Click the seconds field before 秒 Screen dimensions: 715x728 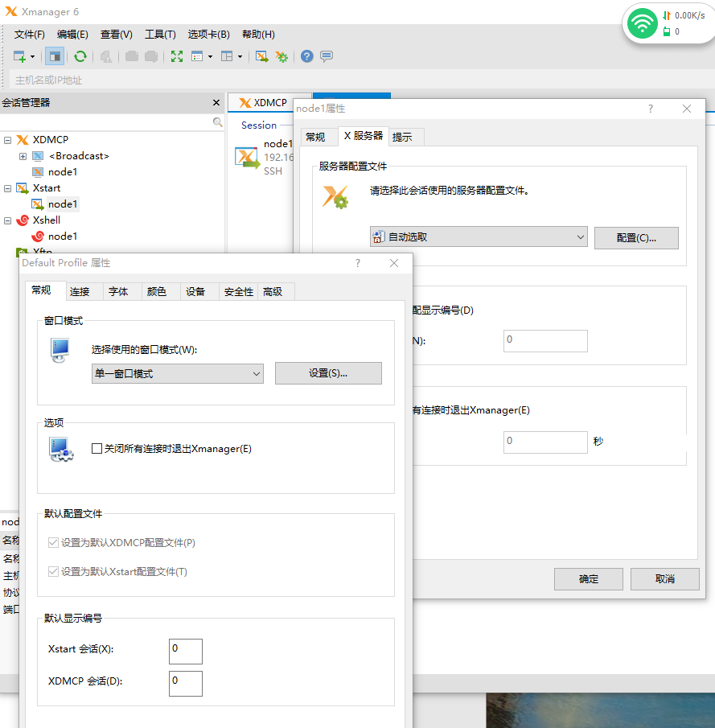coord(545,442)
